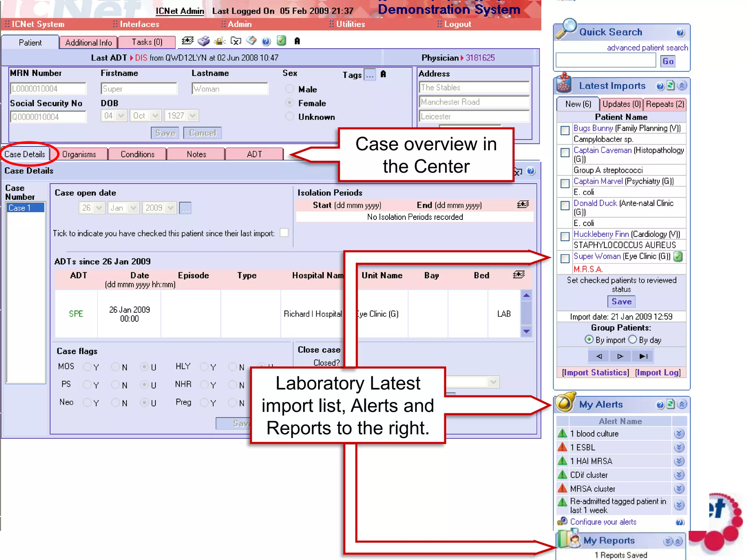Viewport: 747px width, 560px height.
Task: Switch to the Organisms tab
Action: point(79,154)
